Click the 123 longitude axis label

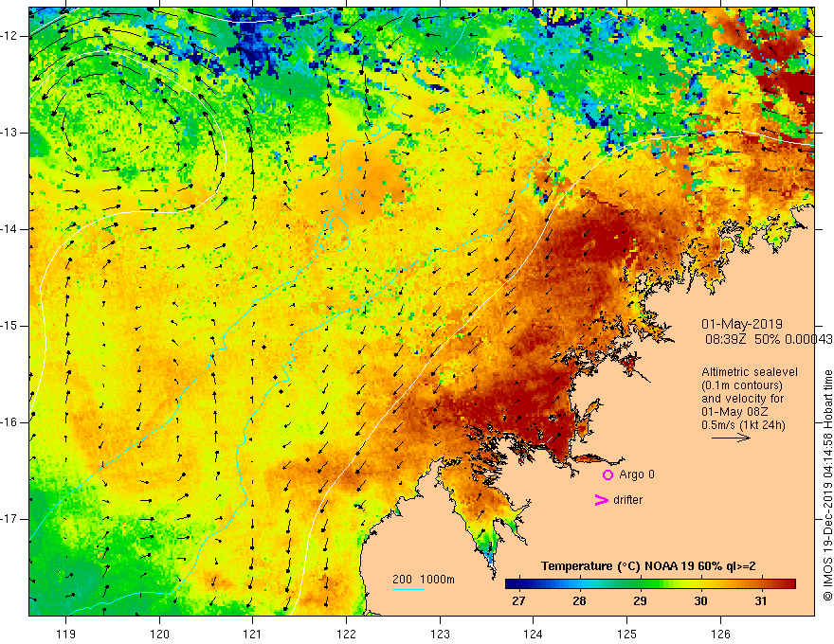pos(440,634)
